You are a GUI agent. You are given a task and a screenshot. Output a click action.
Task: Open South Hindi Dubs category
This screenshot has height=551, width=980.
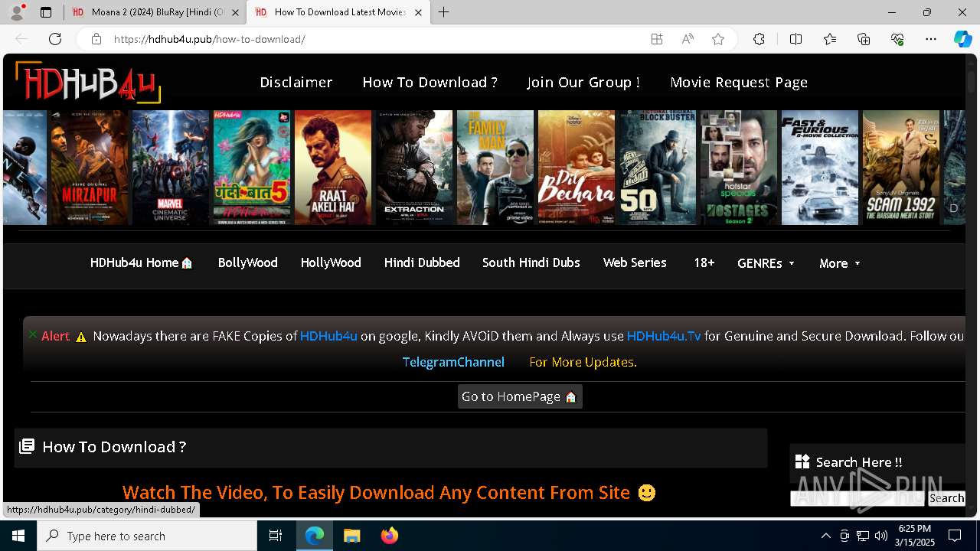tap(531, 262)
